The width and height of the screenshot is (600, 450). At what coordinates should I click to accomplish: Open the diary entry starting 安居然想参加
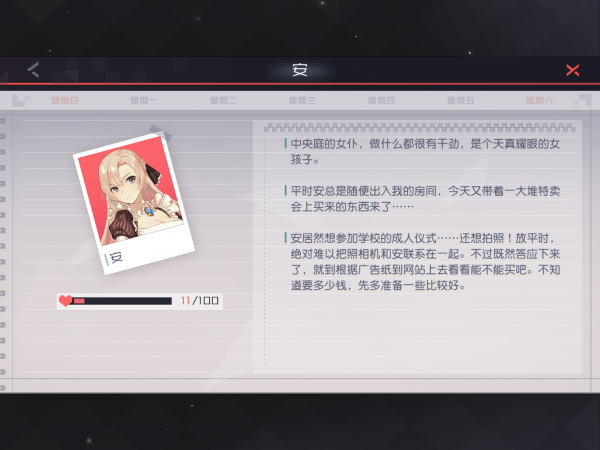(425, 262)
